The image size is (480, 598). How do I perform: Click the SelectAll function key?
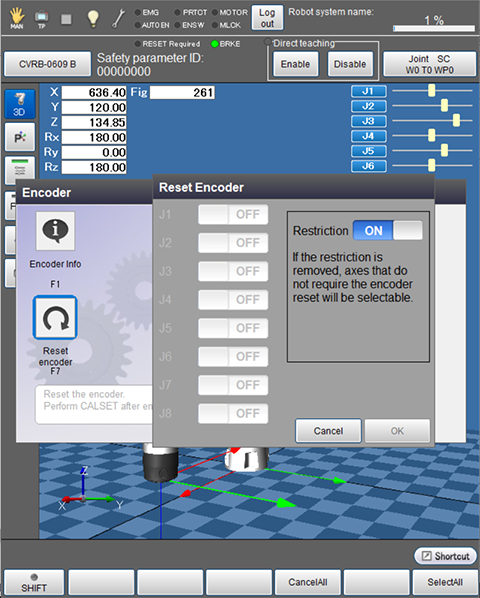pyautogui.click(x=445, y=582)
